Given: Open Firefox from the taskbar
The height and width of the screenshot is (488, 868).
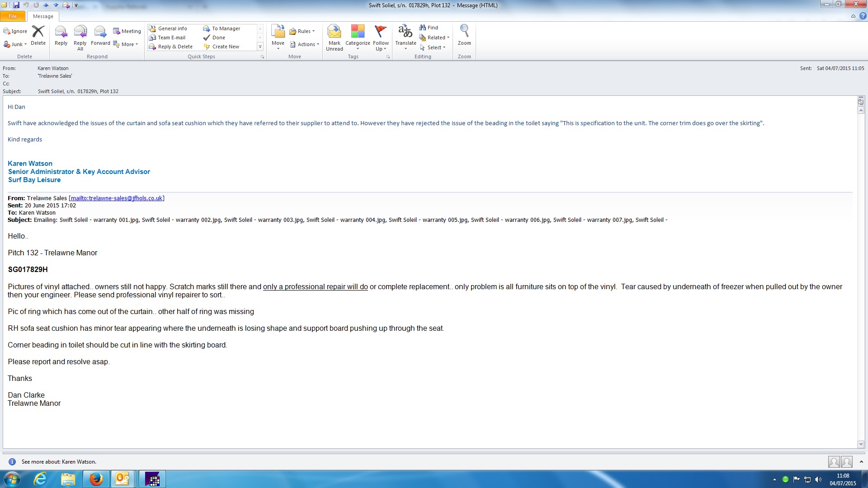Looking at the screenshot, I should click(96, 479).
